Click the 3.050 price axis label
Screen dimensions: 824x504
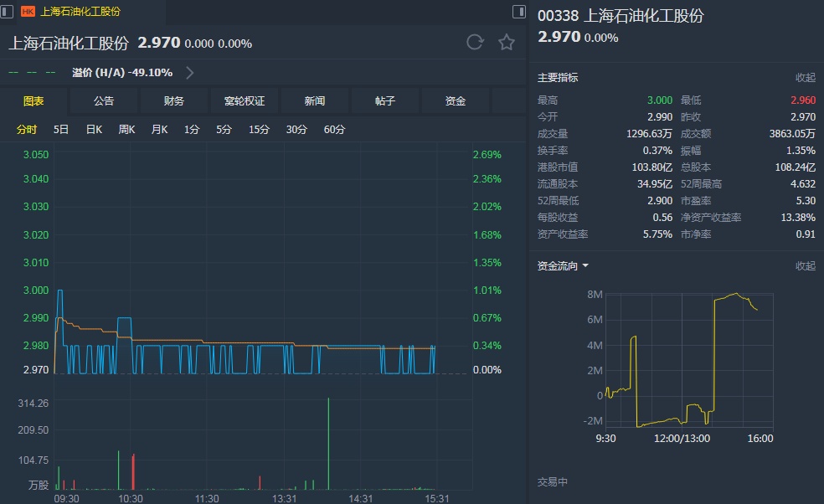(36, 155)
